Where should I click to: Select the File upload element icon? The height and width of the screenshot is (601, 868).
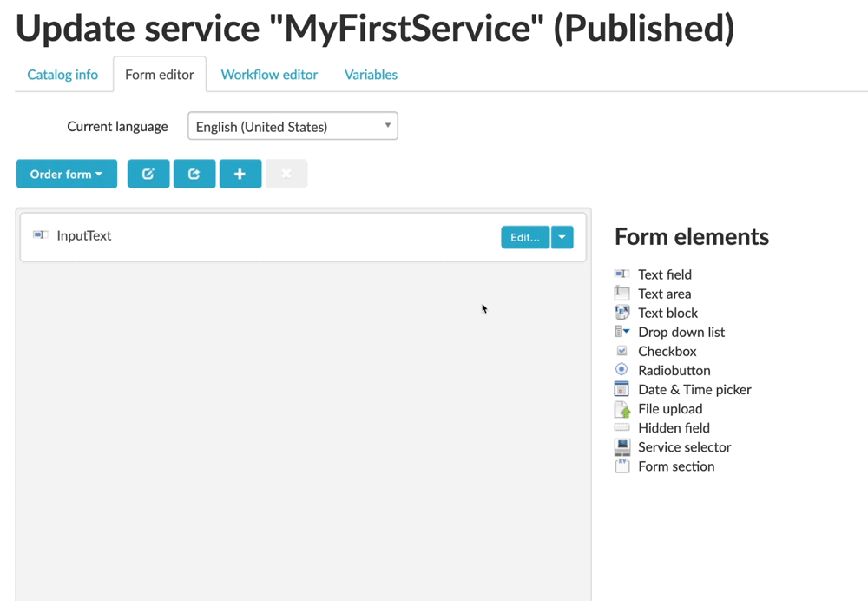click(x=621, y=409)
